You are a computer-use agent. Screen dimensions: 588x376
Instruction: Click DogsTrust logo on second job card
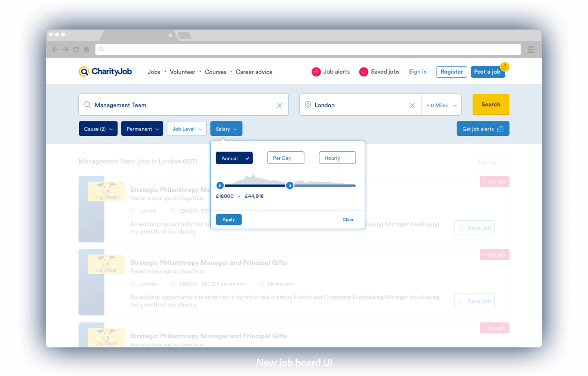tap(106, 264)
